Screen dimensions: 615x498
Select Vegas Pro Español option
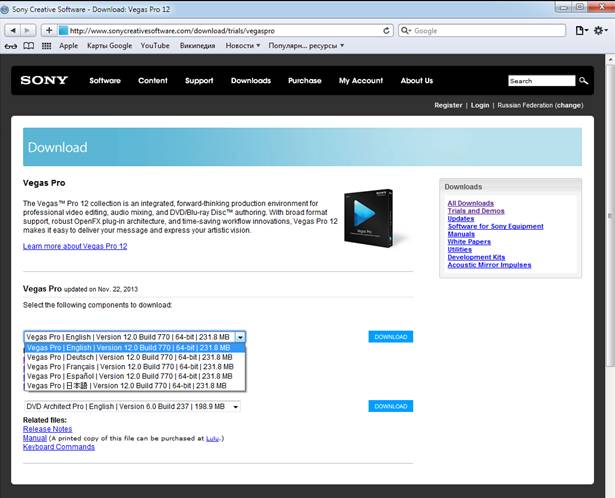135,376
